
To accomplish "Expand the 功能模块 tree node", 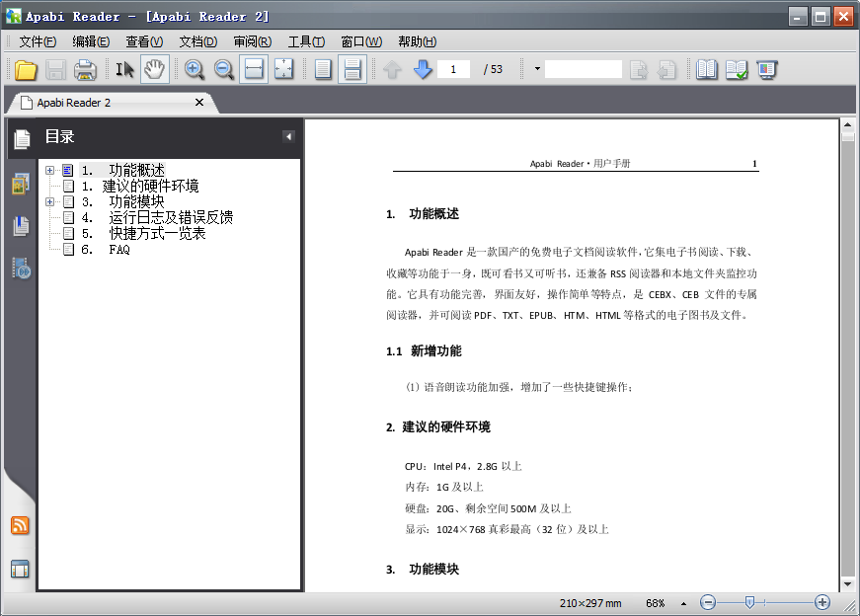I will 49,201.
